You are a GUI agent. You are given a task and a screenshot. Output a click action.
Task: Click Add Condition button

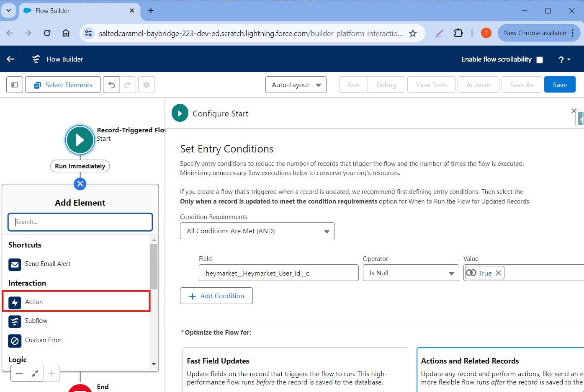[216, 296]
